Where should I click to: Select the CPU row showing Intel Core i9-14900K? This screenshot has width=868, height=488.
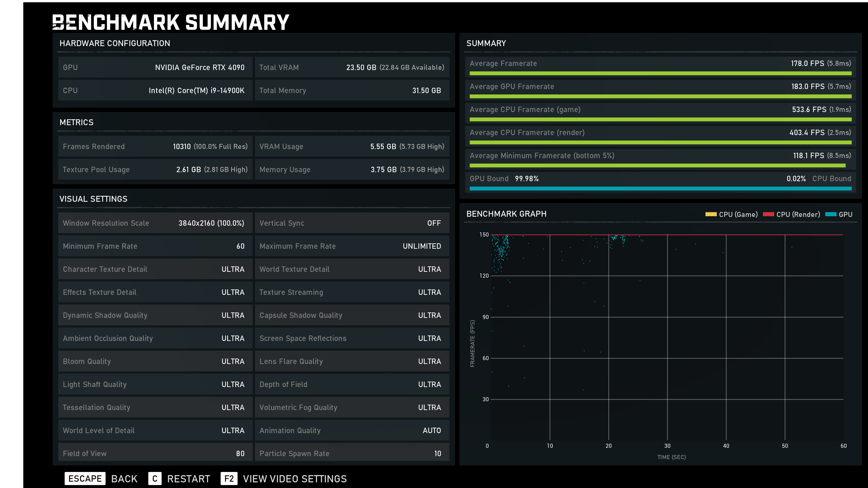pos(155,90)
